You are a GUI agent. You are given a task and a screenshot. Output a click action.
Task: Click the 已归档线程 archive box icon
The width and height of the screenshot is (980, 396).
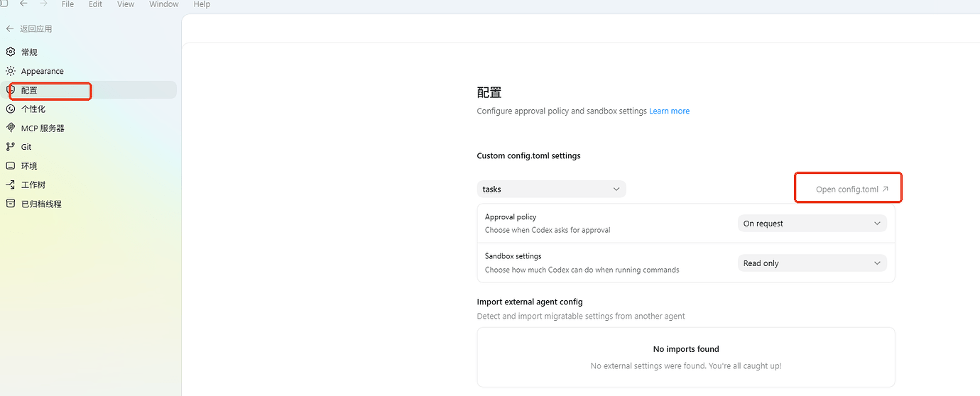tap(11, 204)
